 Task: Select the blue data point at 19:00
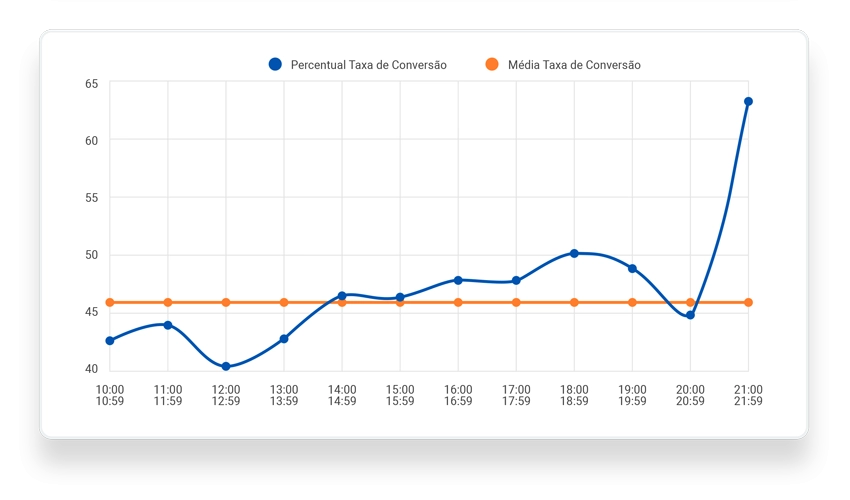632,268
